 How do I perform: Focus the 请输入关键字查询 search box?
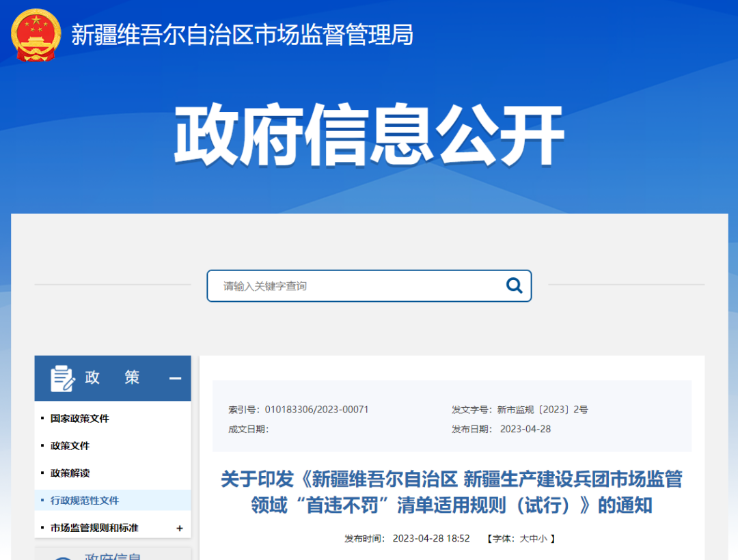point(355,285)
